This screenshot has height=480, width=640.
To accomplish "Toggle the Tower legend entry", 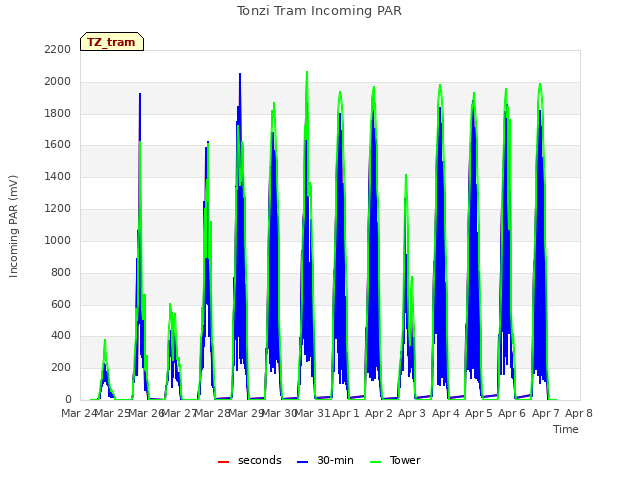I will point(395,460).
